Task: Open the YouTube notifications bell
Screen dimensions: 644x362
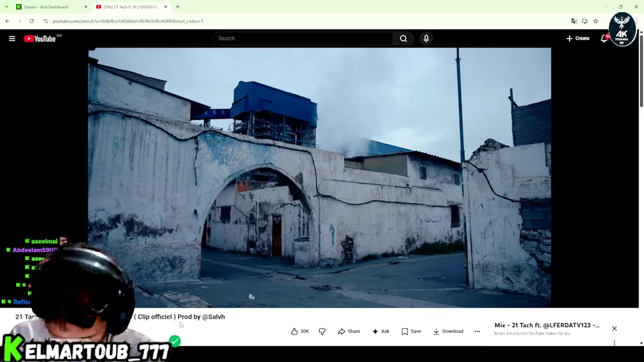Action: pyautogui.click(x=604, y=38)
